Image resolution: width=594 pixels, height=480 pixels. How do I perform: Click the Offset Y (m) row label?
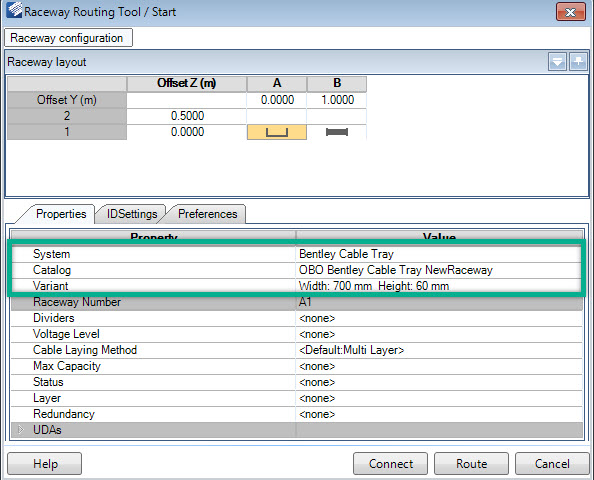(67, 100)
